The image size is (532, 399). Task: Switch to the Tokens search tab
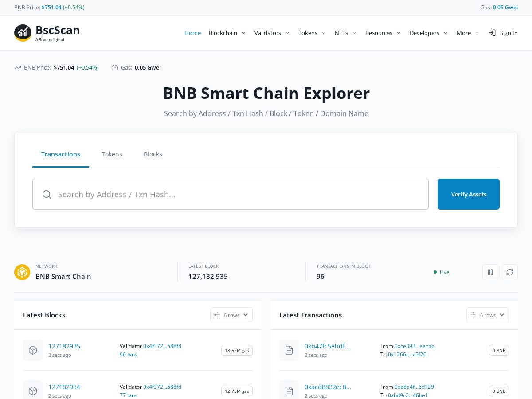tap(112, 154)
